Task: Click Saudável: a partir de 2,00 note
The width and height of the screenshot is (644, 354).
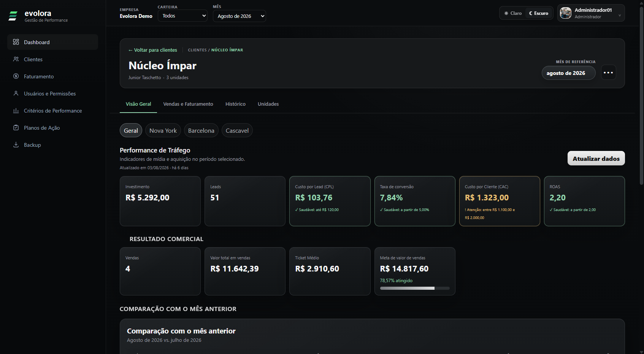Action: [573, 210]
